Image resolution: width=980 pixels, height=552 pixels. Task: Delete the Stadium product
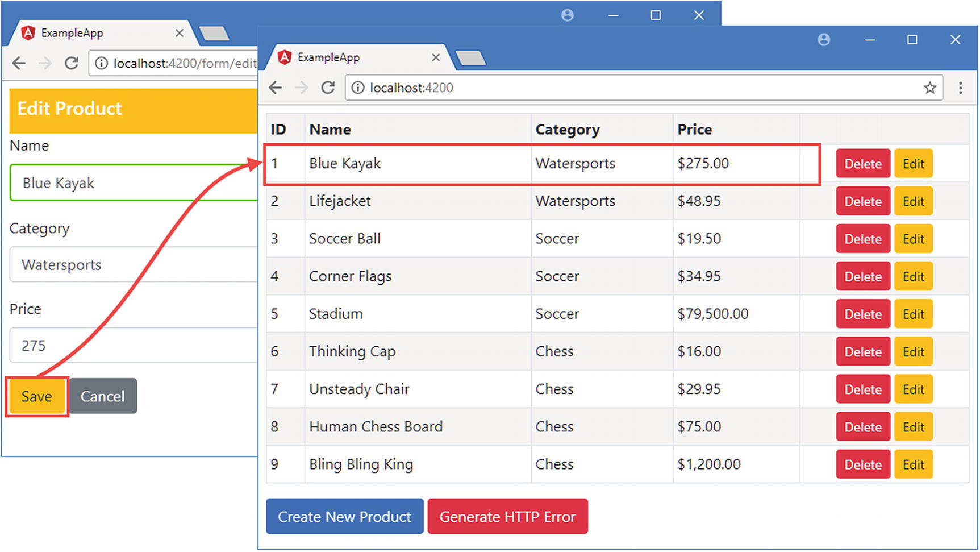(x=863, y=314)
